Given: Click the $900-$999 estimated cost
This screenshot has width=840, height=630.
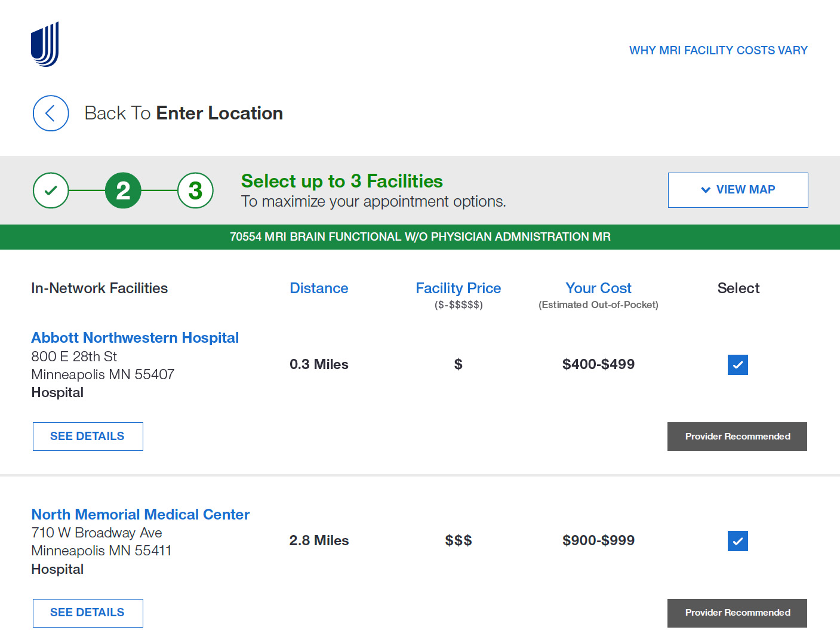Looking at the screenshot, I should click(598, 540).
